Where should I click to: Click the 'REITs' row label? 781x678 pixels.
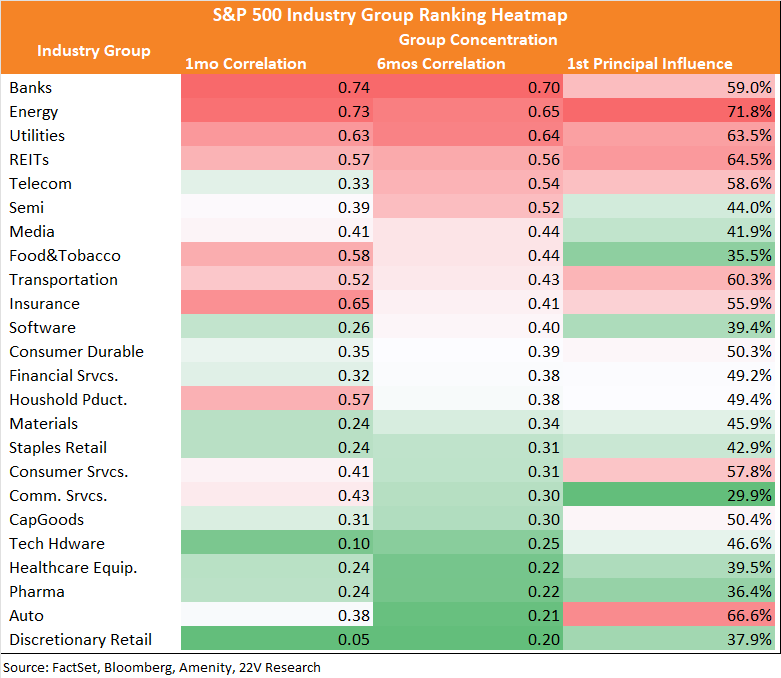[x=29, y=160]
